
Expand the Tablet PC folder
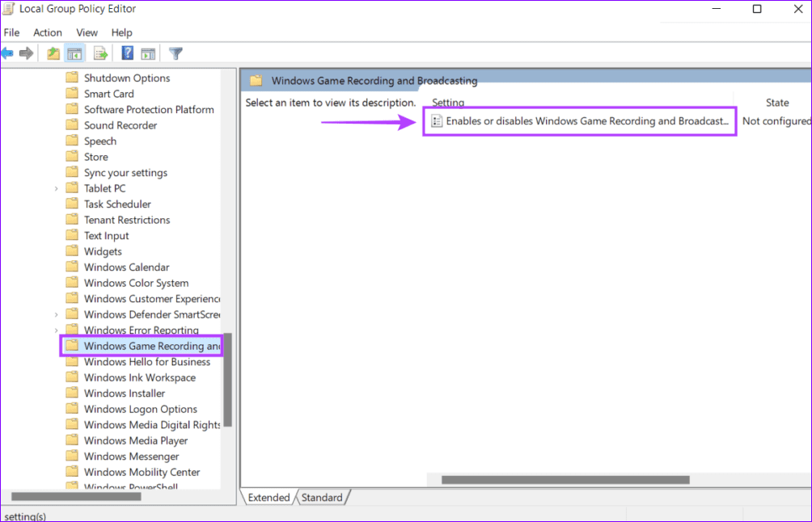click(56, 187)
